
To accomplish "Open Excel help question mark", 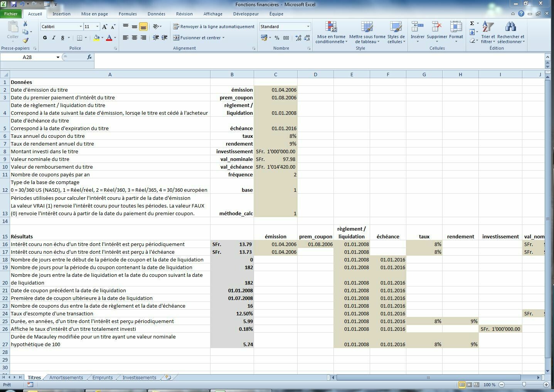I will [x=521, y=13].
